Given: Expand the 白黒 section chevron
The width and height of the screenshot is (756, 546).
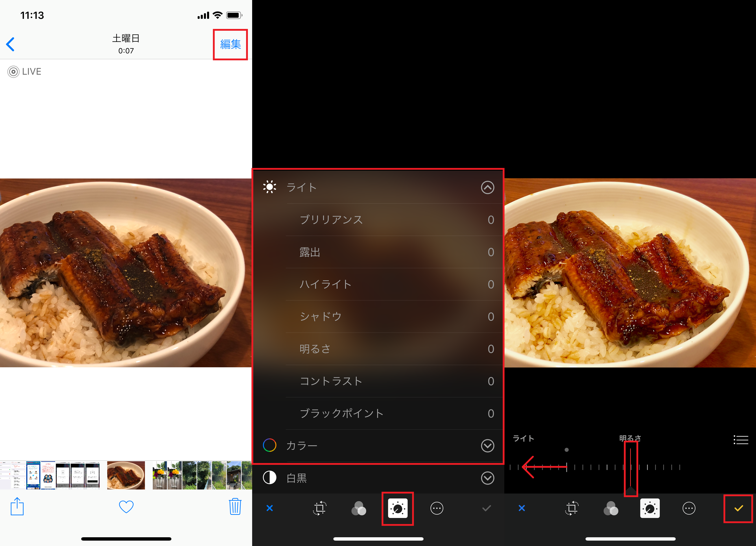Looking at the screenshot, I should (487, 478).
